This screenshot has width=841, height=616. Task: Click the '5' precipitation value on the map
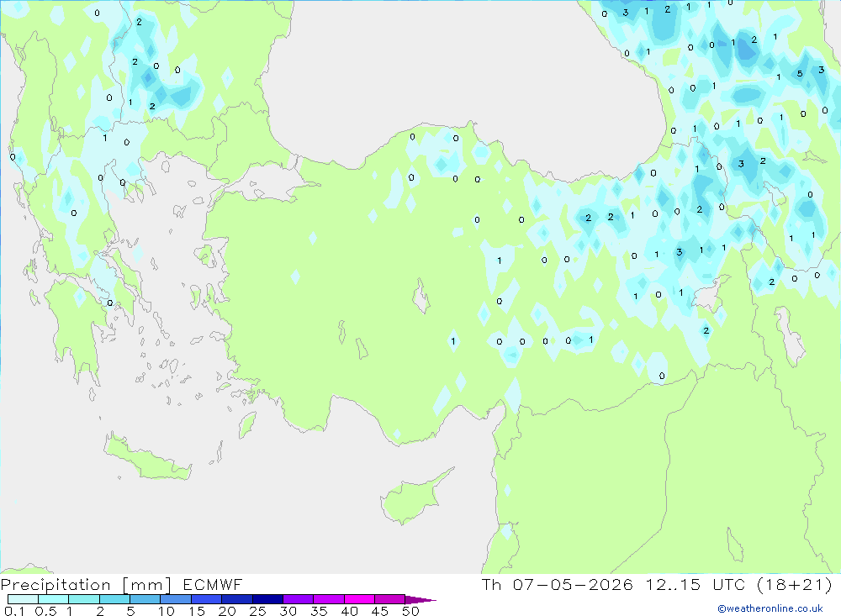tap(800, 73)
